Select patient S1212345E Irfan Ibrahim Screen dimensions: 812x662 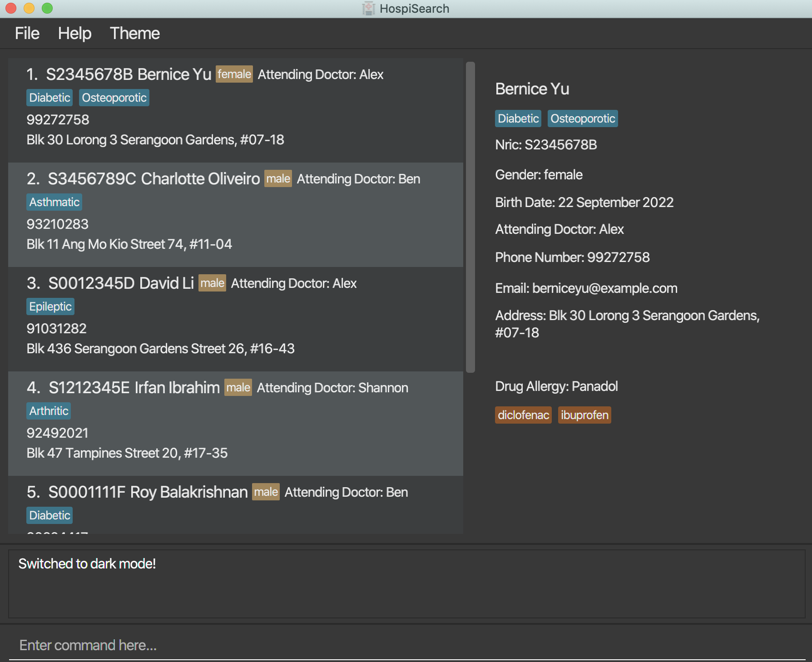point(236,423)
